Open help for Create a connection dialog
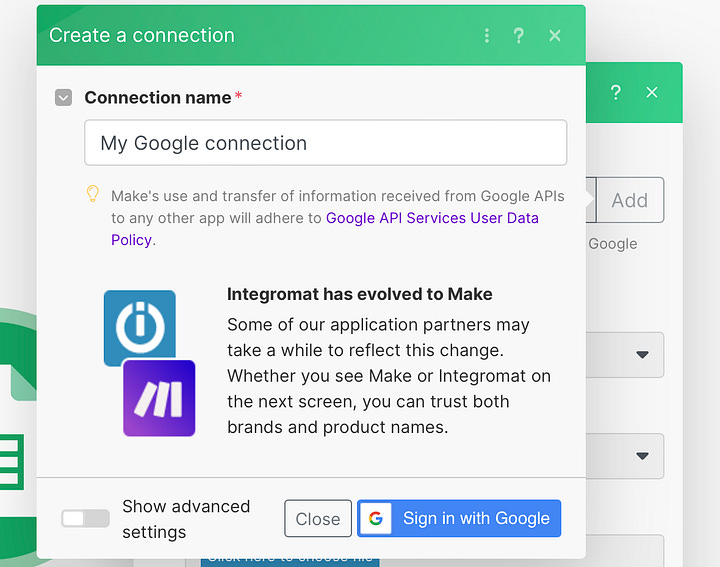This screenshot has height=567, width=720. click(519, 35)
